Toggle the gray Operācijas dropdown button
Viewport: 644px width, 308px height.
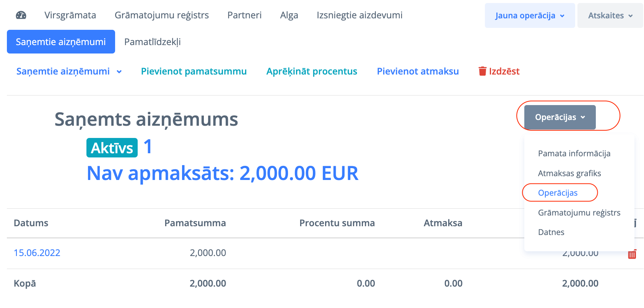(x=559, y=117)
